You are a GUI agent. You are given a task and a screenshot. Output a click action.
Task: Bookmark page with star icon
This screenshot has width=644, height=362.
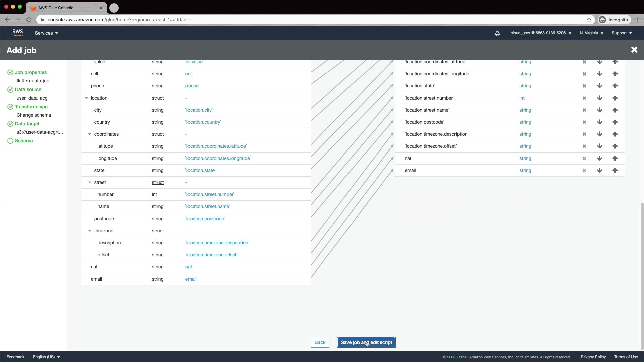coord(589,20)
